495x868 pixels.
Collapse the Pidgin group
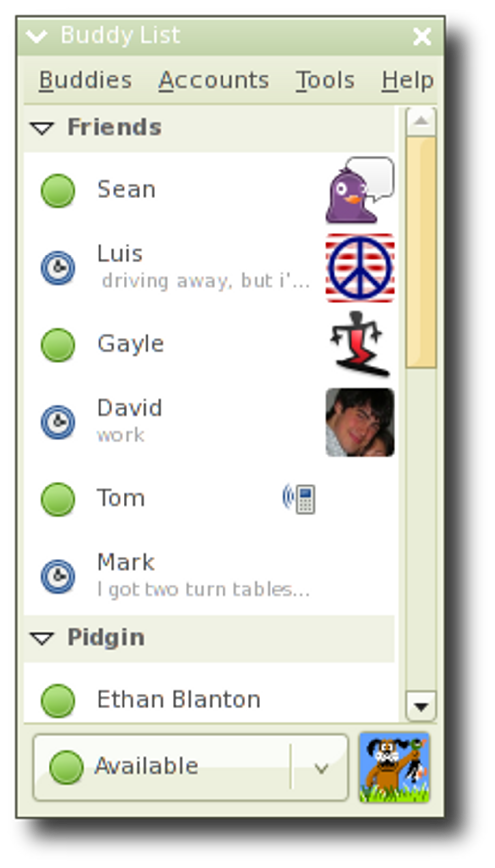pos(42,638)
